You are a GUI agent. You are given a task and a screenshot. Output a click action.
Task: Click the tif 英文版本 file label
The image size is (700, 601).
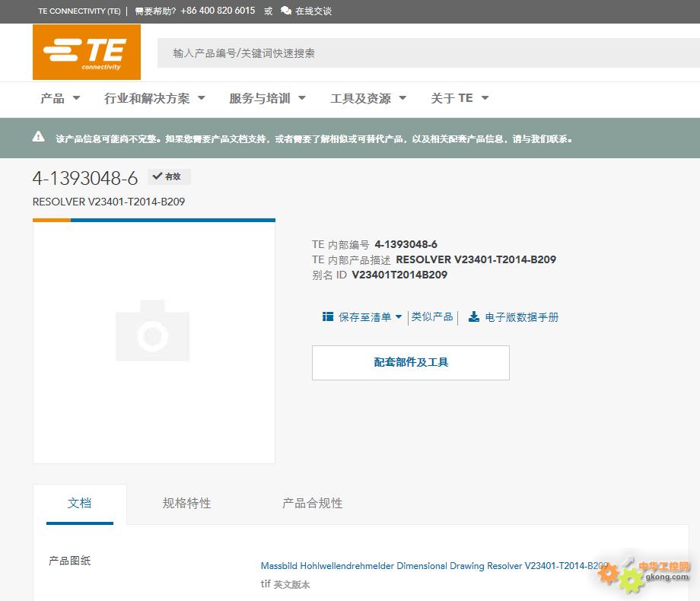[285, 584]
